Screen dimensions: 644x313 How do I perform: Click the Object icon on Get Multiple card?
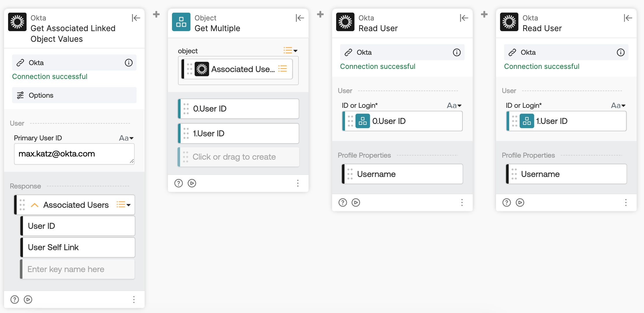(x=181, y=22)
